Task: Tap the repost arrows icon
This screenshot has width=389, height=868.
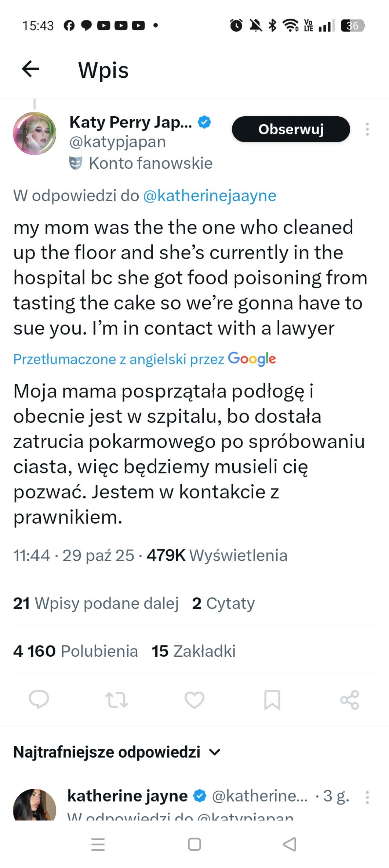Action: pyautogui.click(x=117, y=700)
